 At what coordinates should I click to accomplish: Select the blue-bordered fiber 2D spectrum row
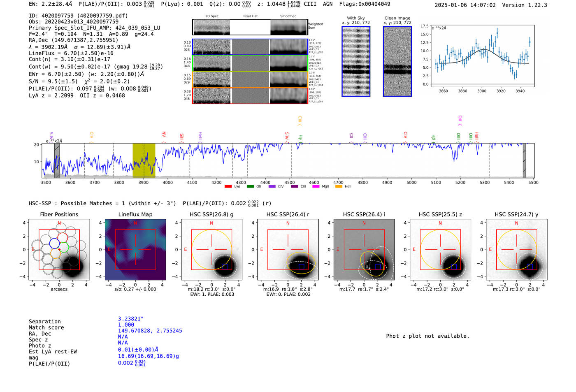click(x=250, y=47)
